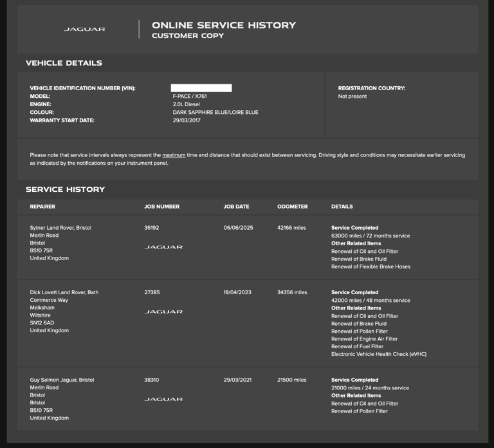Click the underlined word 'maximum' in the note
Screen dimensions: 494x448
click(x=174, y=155)
